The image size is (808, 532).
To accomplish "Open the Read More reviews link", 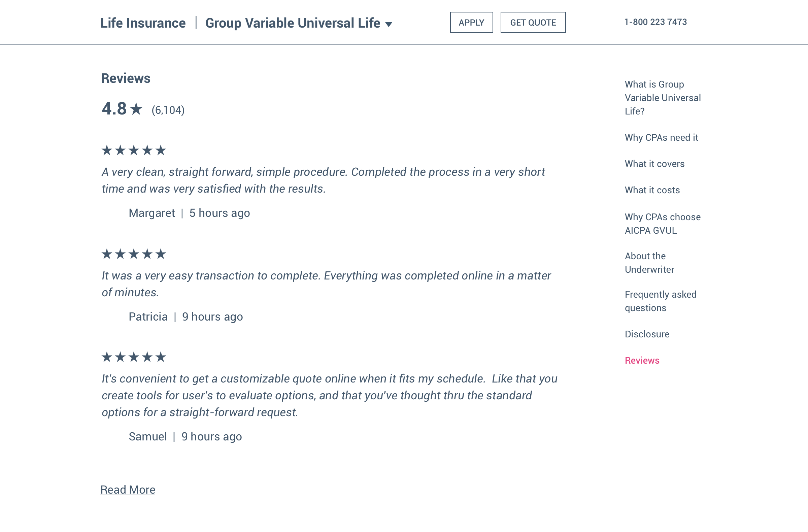I will click(128, 490).
